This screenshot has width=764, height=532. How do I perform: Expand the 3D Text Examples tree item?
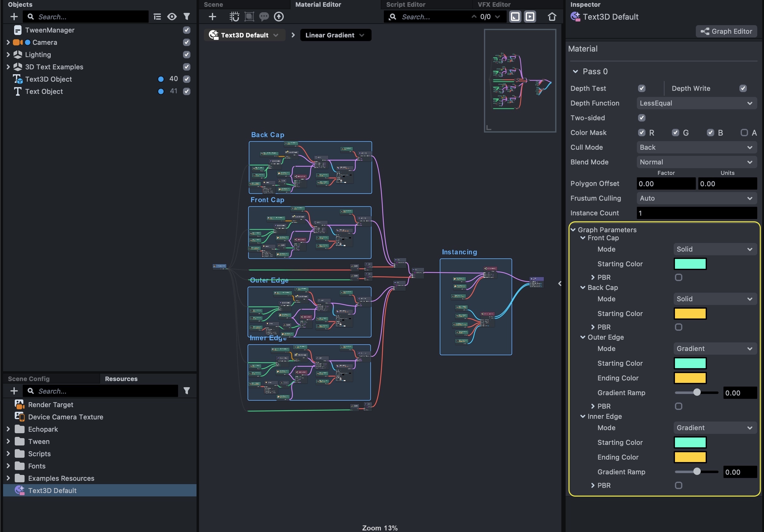tap(8, 67)
